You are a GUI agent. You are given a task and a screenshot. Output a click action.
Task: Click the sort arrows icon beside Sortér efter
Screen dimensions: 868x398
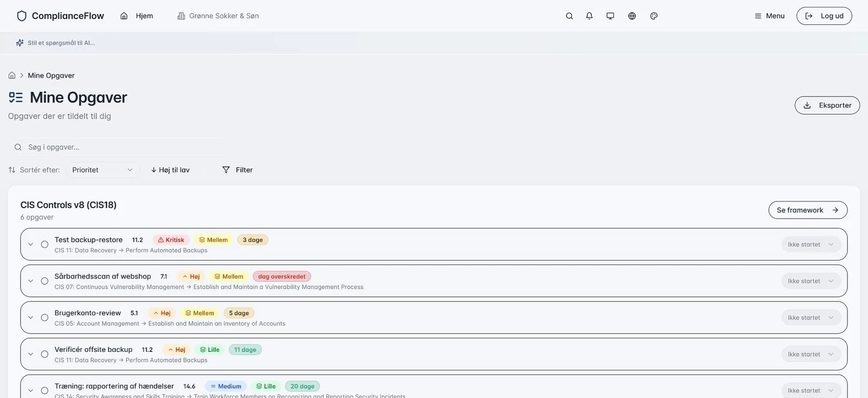click(12, 170)
